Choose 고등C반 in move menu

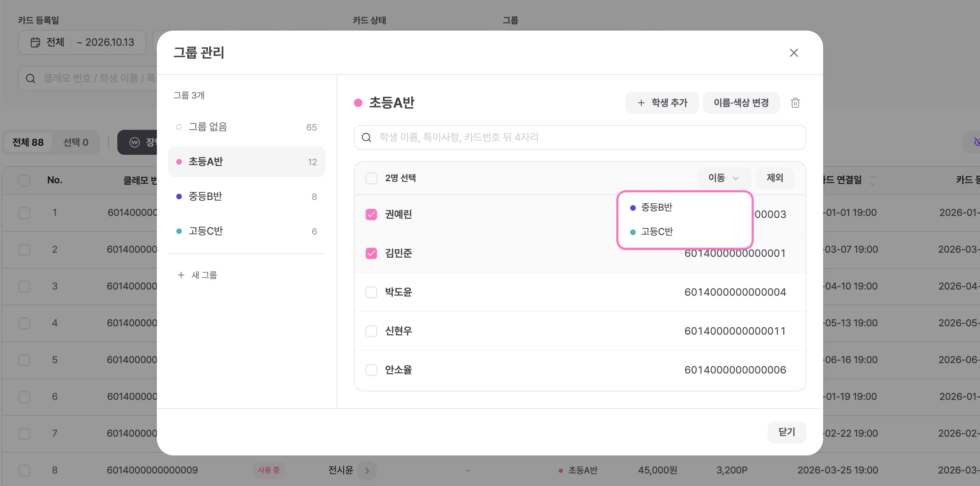coord(685,232)
